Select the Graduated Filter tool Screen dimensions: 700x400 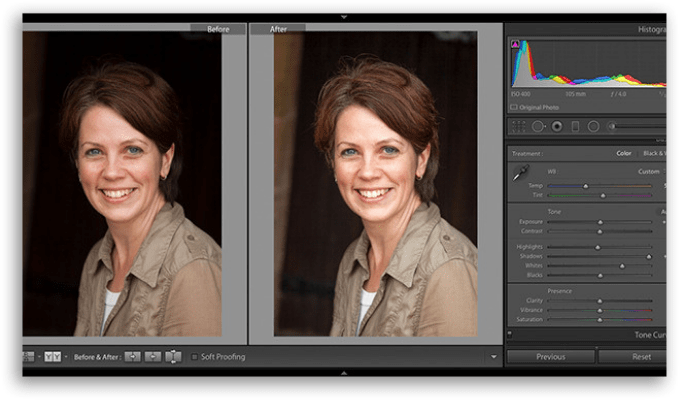coord(575,127)
